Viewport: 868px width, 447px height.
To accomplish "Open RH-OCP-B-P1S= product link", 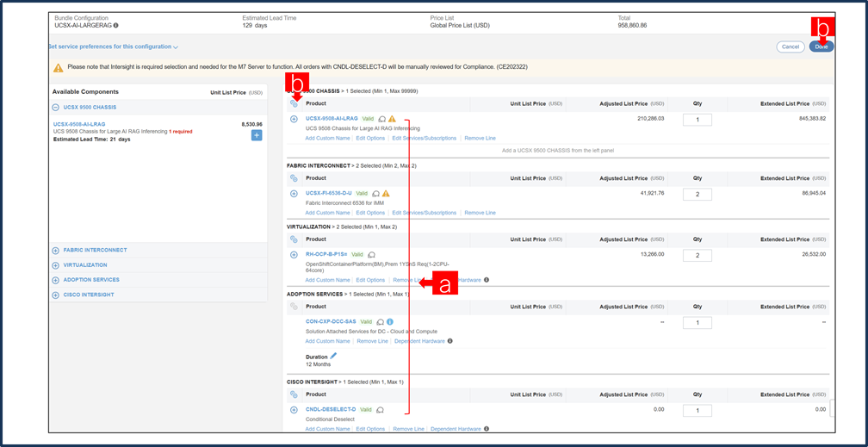I will [x=326, y=254].
